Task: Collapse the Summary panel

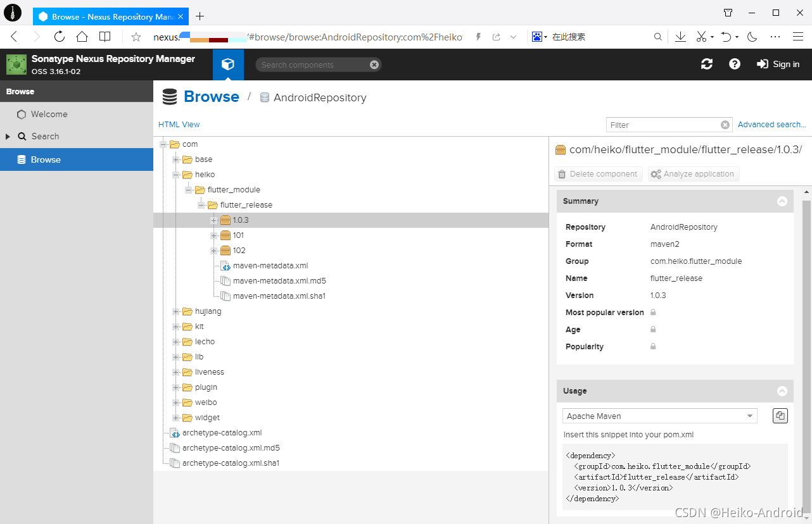Action: (782, 201)
